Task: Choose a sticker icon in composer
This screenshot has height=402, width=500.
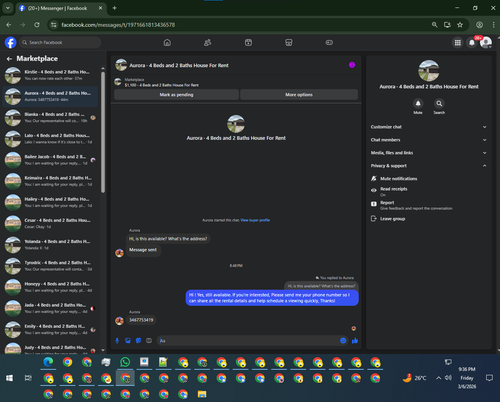Action: click(x=138, y=341)
